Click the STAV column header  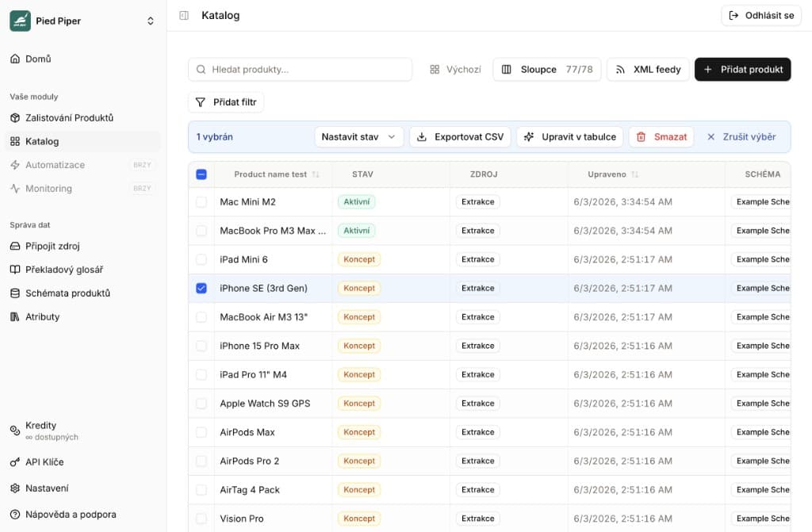point(362,174)
